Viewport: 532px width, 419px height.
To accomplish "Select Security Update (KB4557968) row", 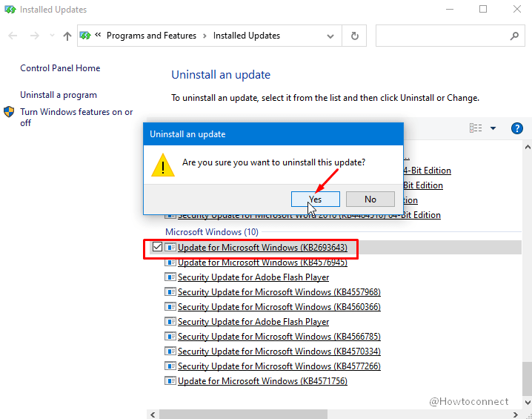I will point(279,292).
